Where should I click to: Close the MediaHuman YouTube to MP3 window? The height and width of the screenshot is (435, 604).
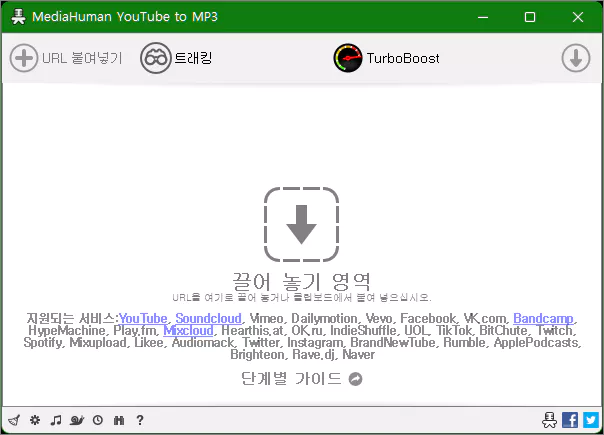578,17
